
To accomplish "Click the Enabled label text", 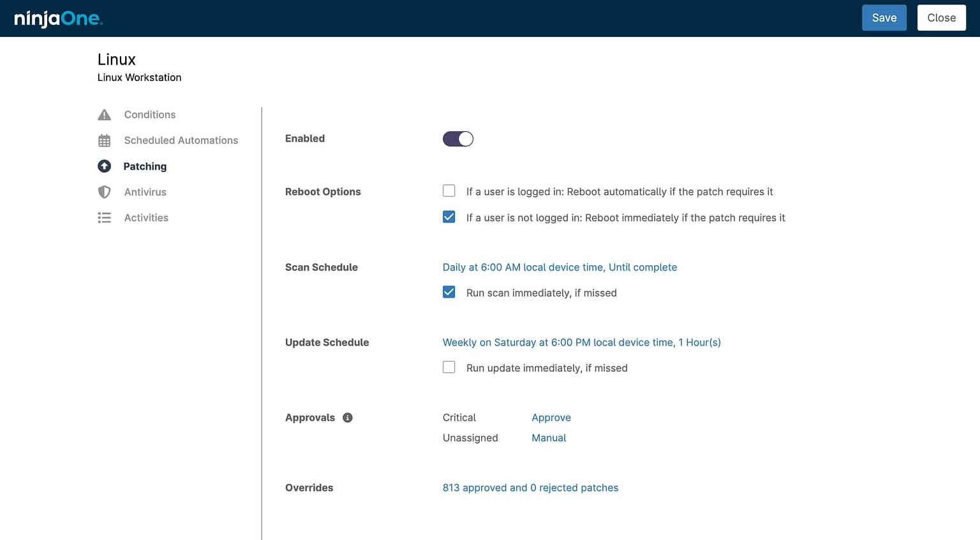I will [x=305, y=138].
